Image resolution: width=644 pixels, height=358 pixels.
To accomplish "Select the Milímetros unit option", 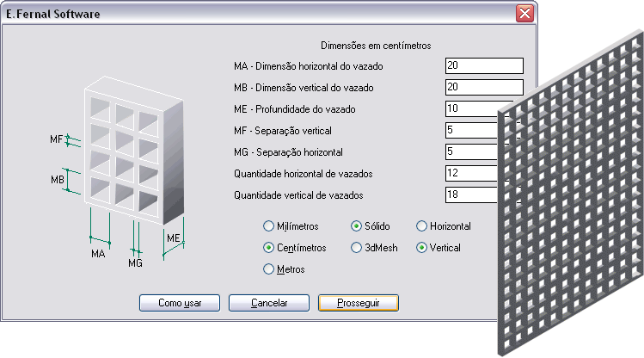I will pos(269,226).
